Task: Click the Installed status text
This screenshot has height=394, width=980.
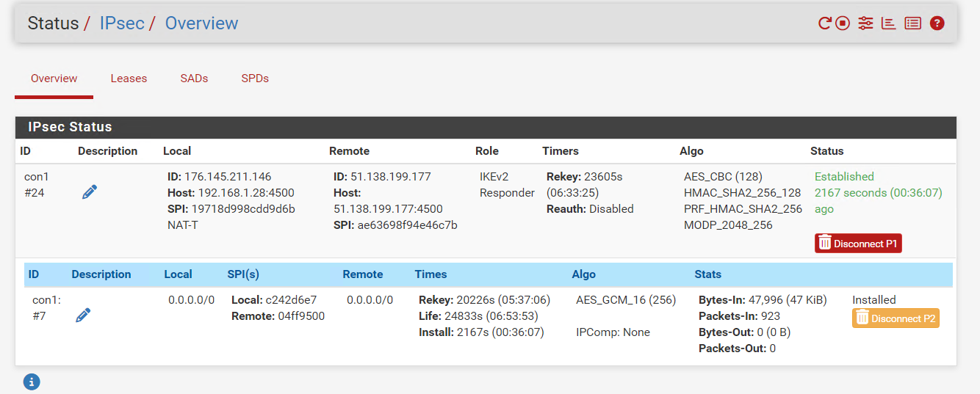Action: [x=874, y=300]
